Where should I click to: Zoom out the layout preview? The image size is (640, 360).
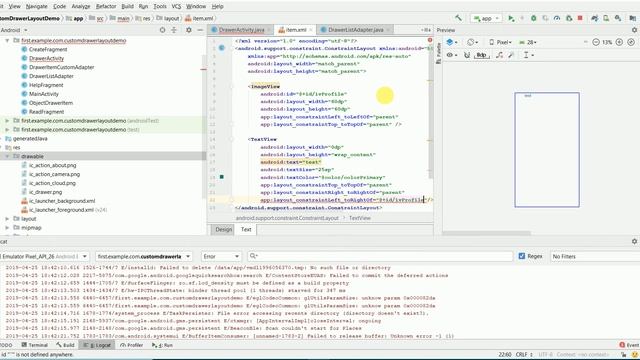click(596, 42)
